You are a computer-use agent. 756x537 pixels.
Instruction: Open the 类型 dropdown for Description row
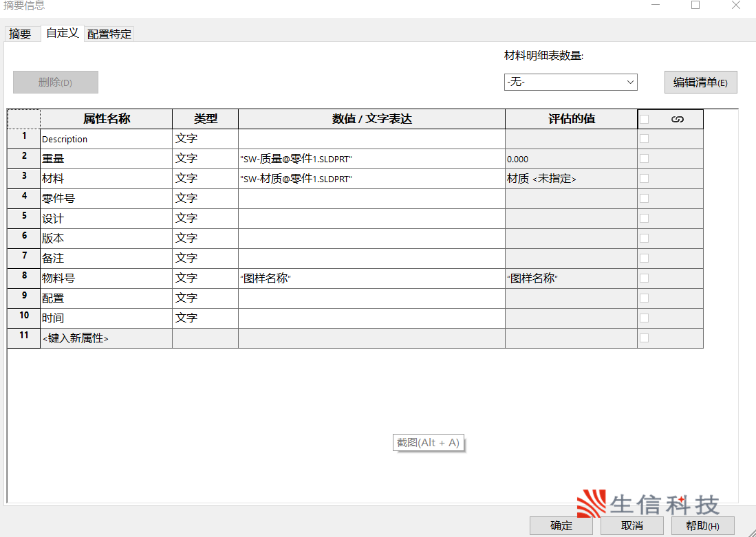(x=204, y=138)
